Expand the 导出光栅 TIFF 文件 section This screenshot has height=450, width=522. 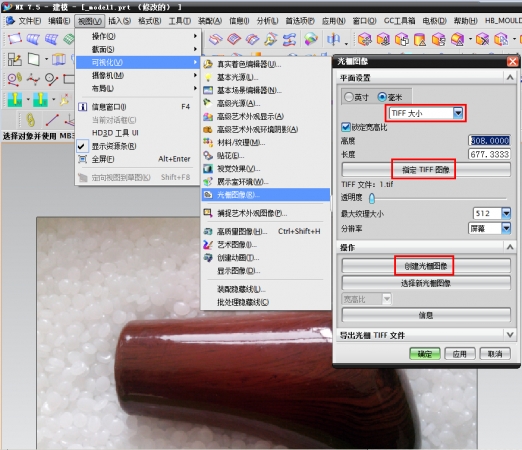[x=510, y=334]
